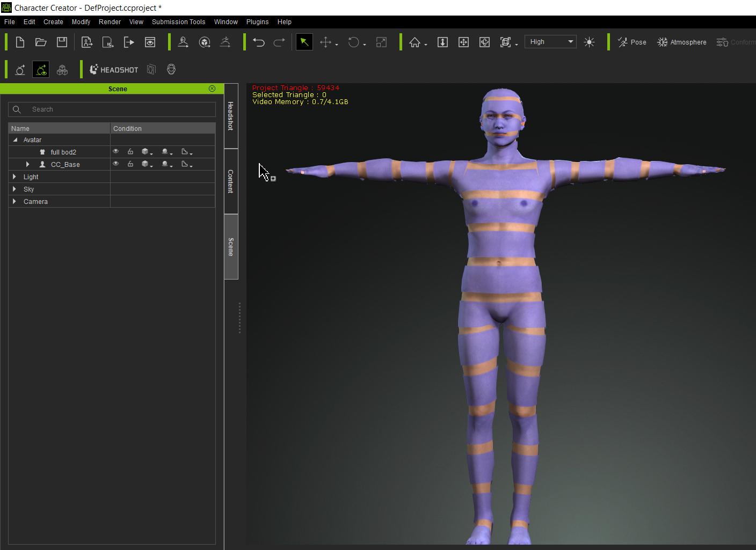
Task: Open a project with the folder icon
Action: click(41, 42)
